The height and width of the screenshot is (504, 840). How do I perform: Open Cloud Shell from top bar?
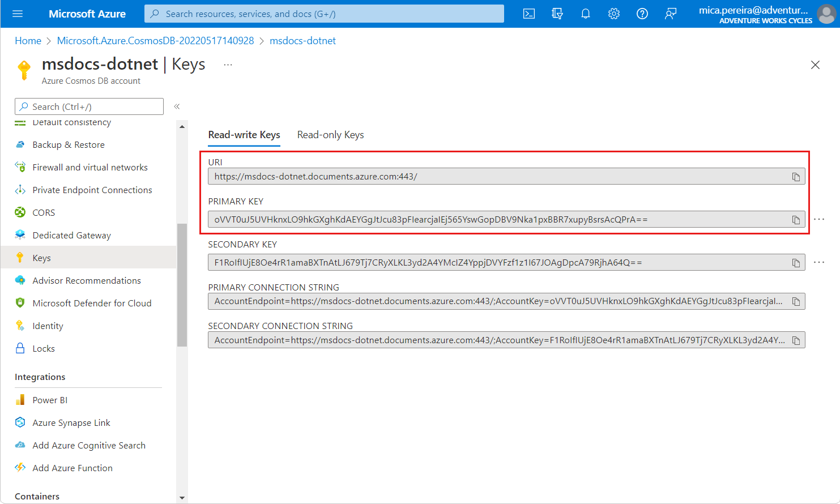pyautogui.click(x=528, y=14)
